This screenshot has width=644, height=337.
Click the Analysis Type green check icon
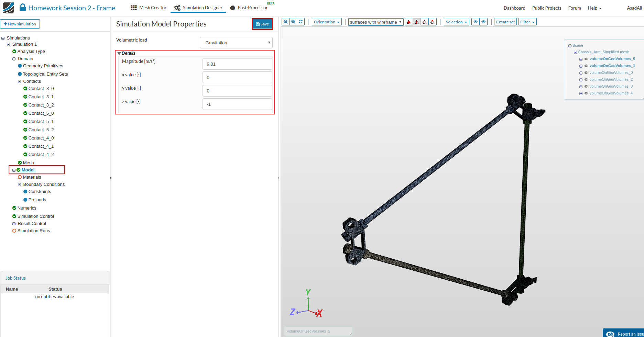(x=14, y=52)
